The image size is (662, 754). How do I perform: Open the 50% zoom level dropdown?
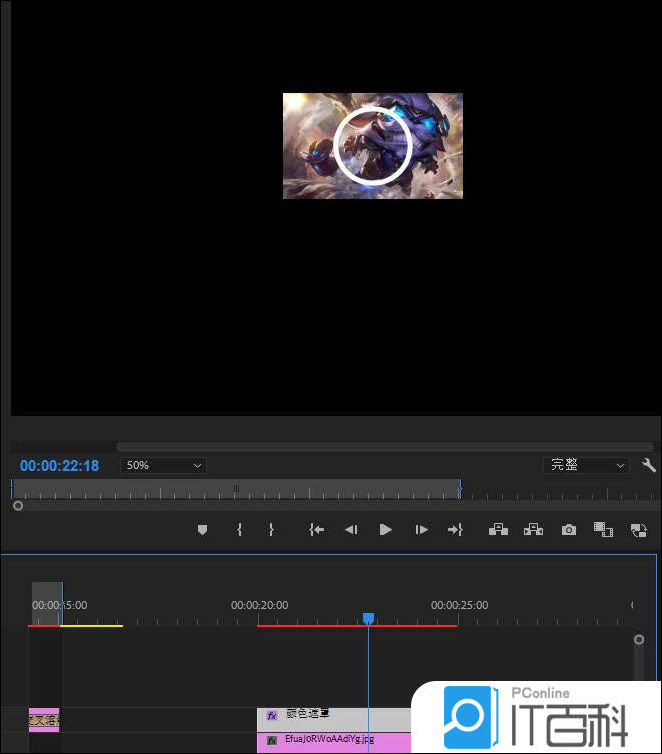(x=163, y=465)
